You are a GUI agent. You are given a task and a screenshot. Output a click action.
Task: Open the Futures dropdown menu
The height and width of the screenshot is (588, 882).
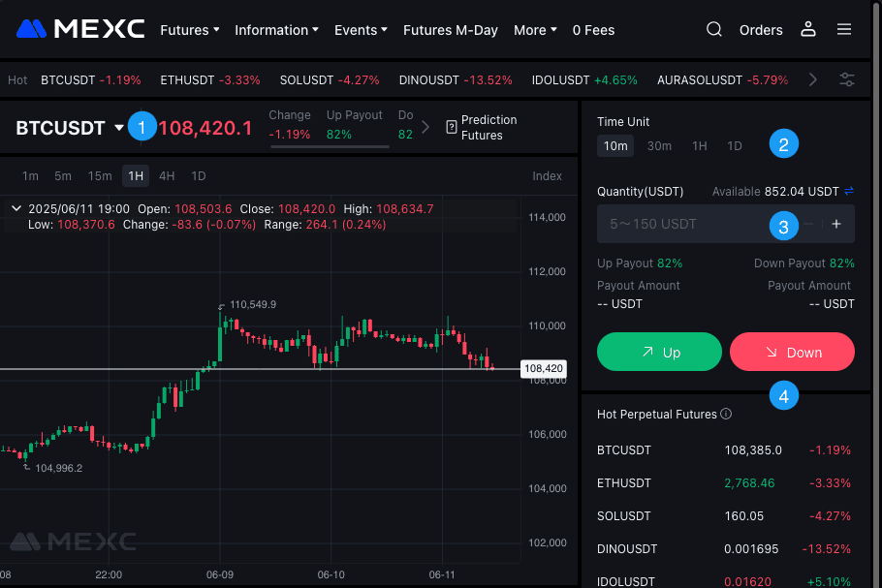[x=190, y=30]
